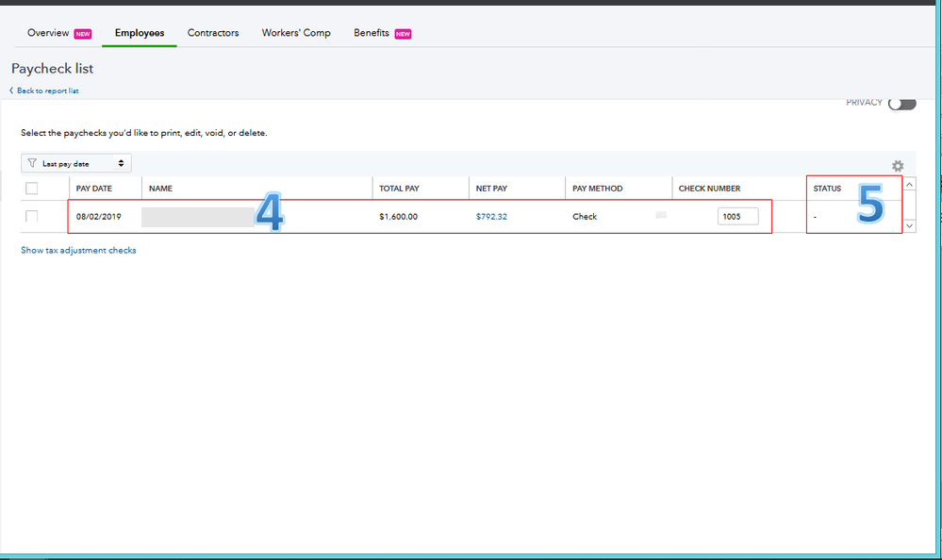Click the Status column header
The width and height of the screenshot is (942, 560).
[x=827, y=188]
